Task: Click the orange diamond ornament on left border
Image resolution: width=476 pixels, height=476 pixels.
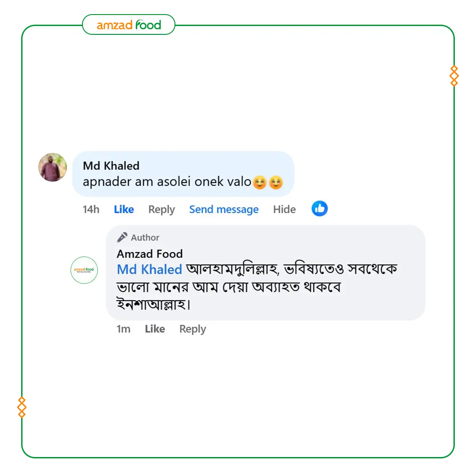Action: click(22, 407)
